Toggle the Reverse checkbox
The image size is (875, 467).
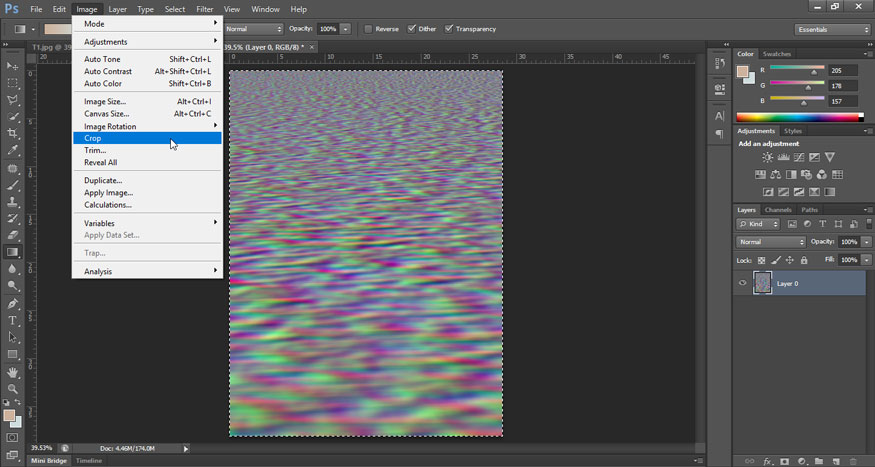[x=369, y=29]
